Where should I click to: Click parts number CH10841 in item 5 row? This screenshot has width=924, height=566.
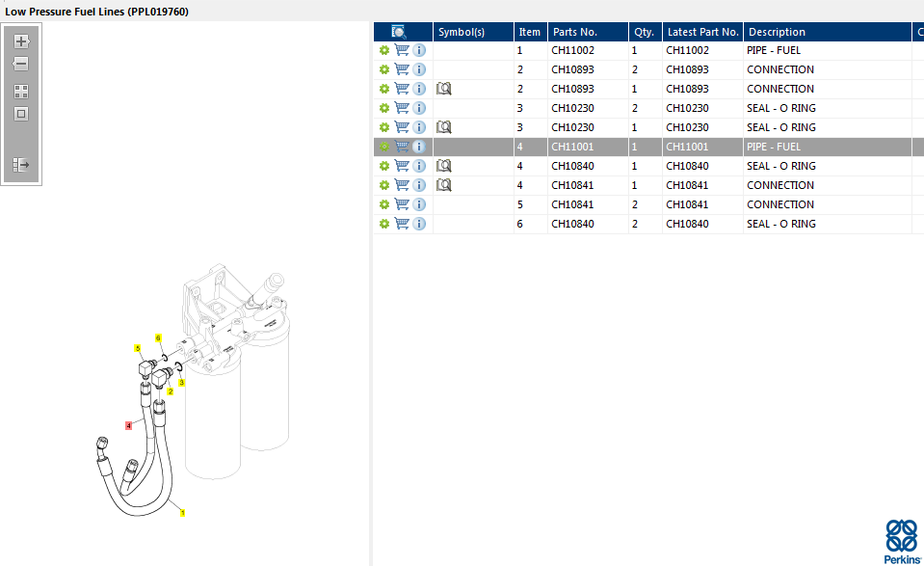pyautogui.click(x=572, y=204)
